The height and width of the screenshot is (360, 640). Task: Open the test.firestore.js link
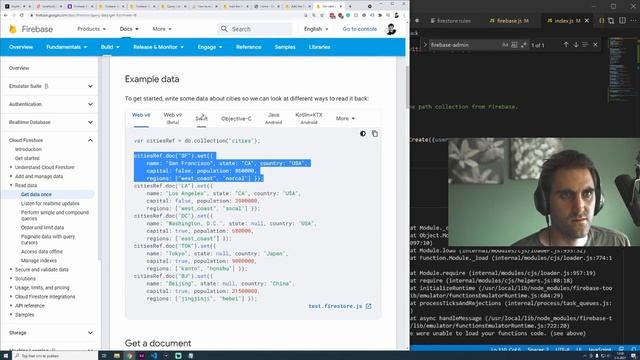[x=335, y=306]
